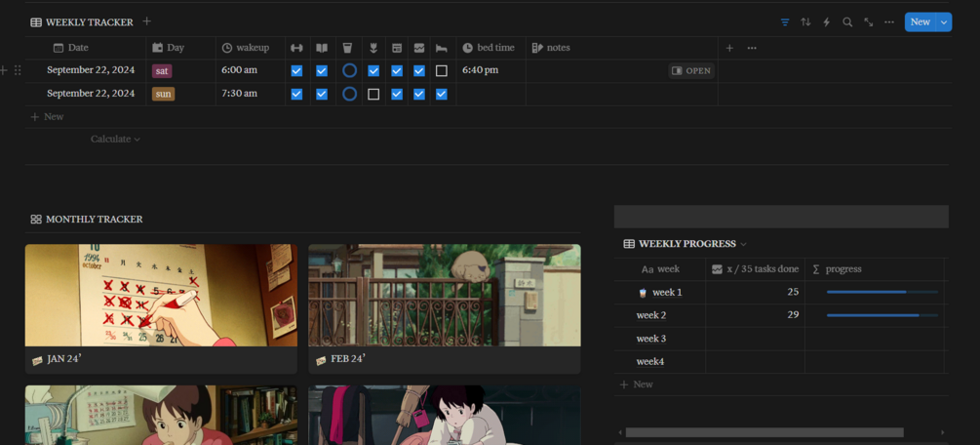
Task: Open the three-dot options menu beside the New button
Action: (888, 21)
